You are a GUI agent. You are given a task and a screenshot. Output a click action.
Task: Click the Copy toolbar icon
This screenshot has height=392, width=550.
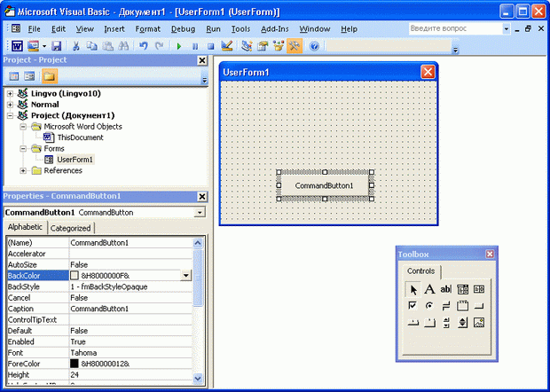point(92,46)
